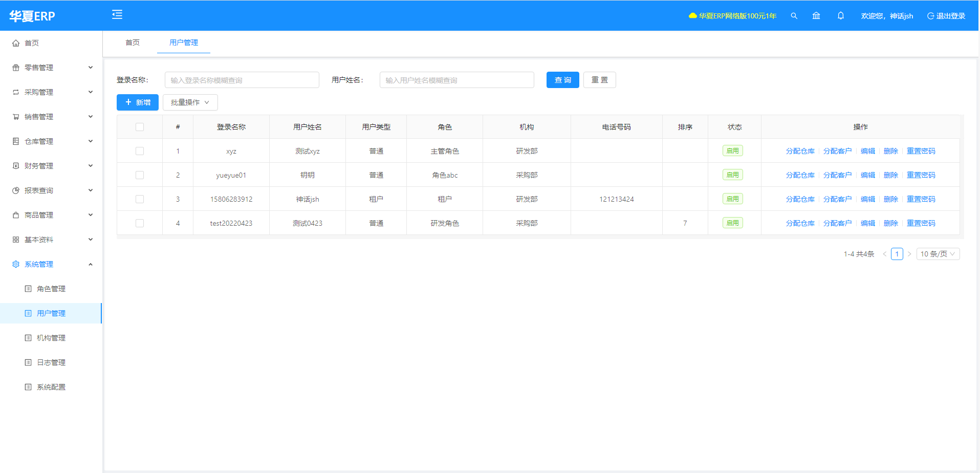Click page number 1 in pagination
Image resolution: width=980 pixels, height=473 pixels.
(x=897, y=254)
